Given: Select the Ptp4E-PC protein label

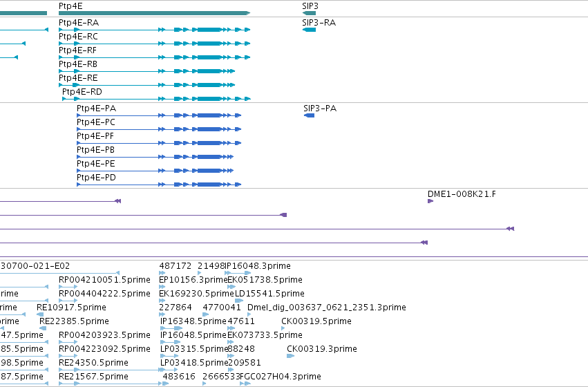Looking at the screenshot, I should (x=96, y=122).
